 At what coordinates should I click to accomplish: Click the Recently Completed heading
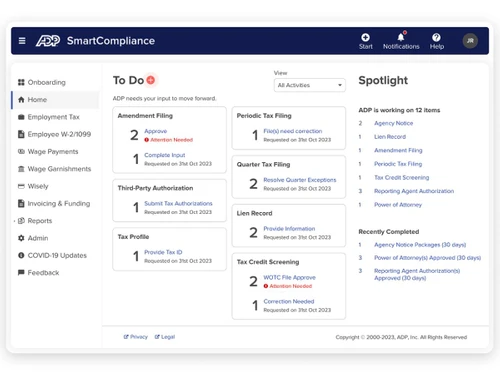click(x=389, y=232)
